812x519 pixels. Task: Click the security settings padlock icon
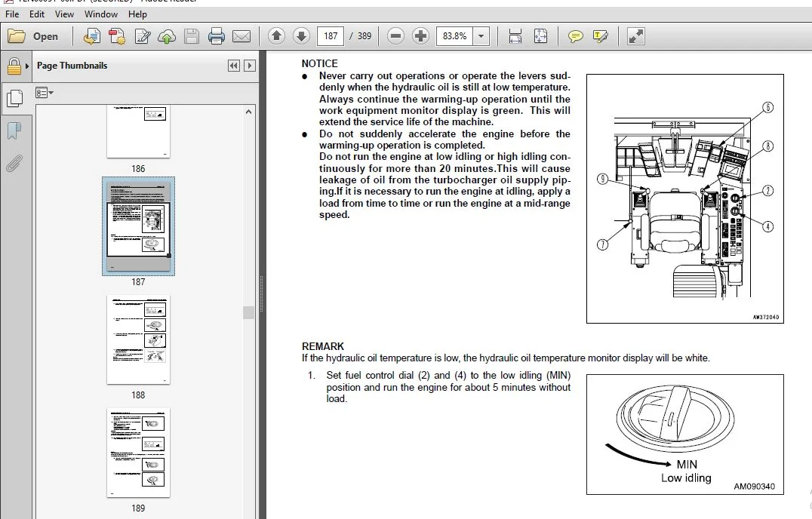coord(14,66)
